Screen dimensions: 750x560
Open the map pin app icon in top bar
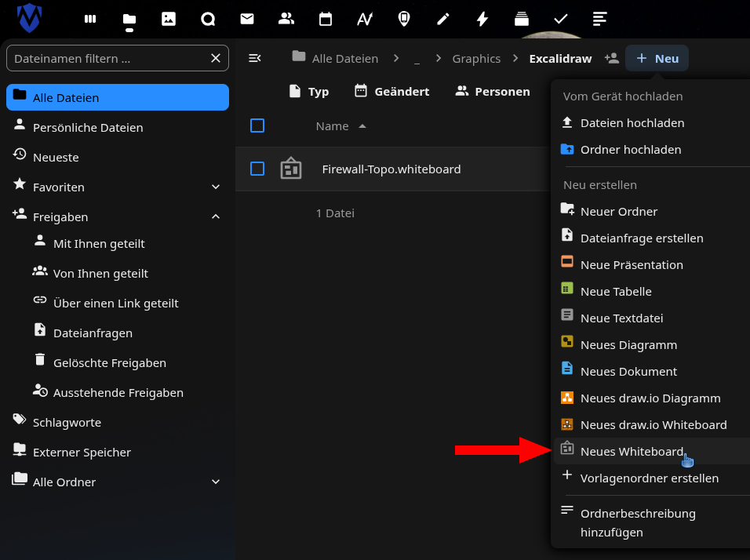(404, 19)
